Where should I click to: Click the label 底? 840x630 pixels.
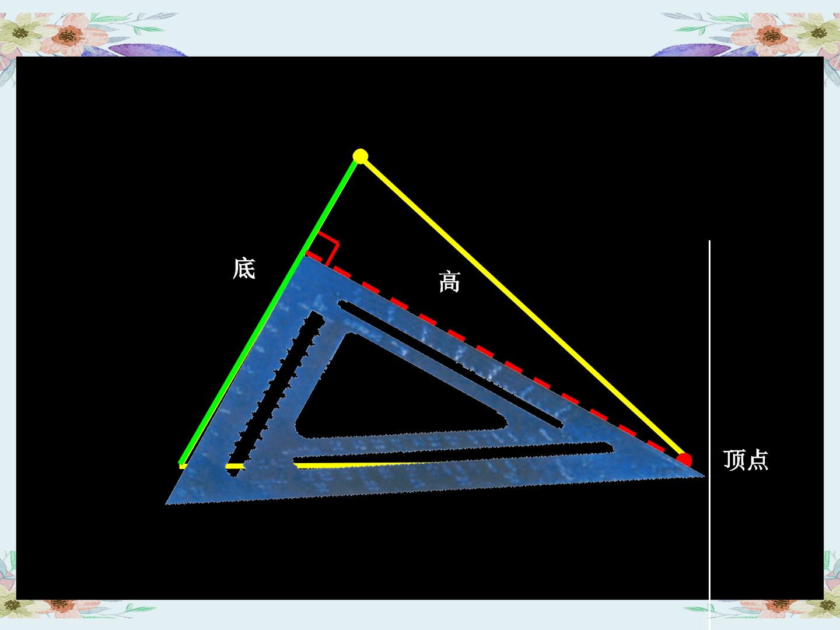244,268
